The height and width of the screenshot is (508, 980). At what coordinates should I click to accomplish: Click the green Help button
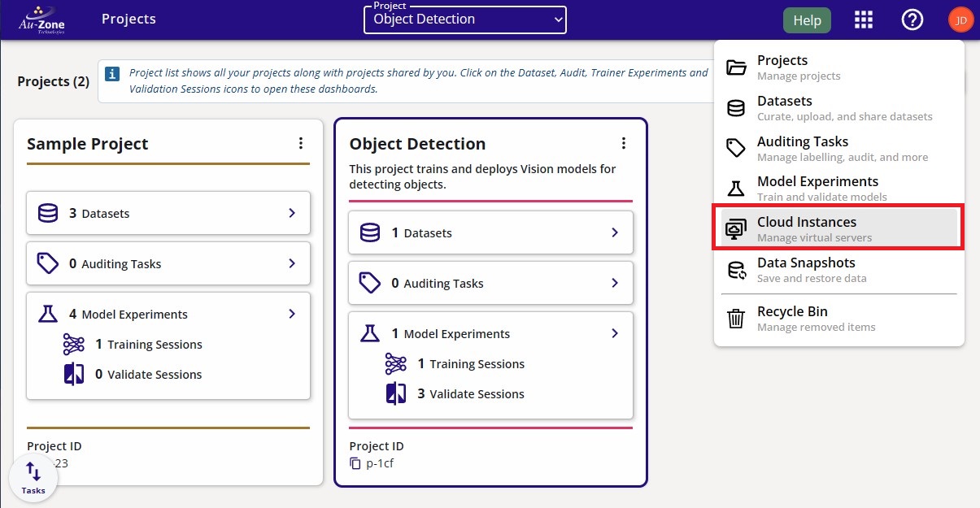point(807,20)
